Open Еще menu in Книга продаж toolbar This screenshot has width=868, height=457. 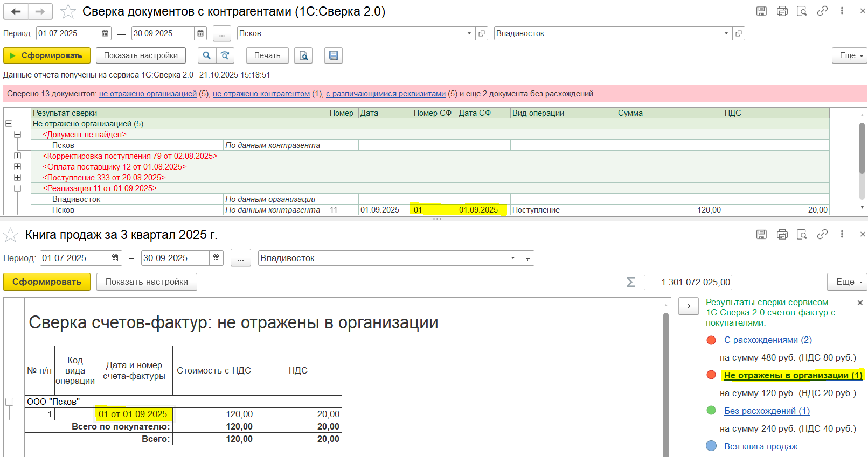coord(847,282)
